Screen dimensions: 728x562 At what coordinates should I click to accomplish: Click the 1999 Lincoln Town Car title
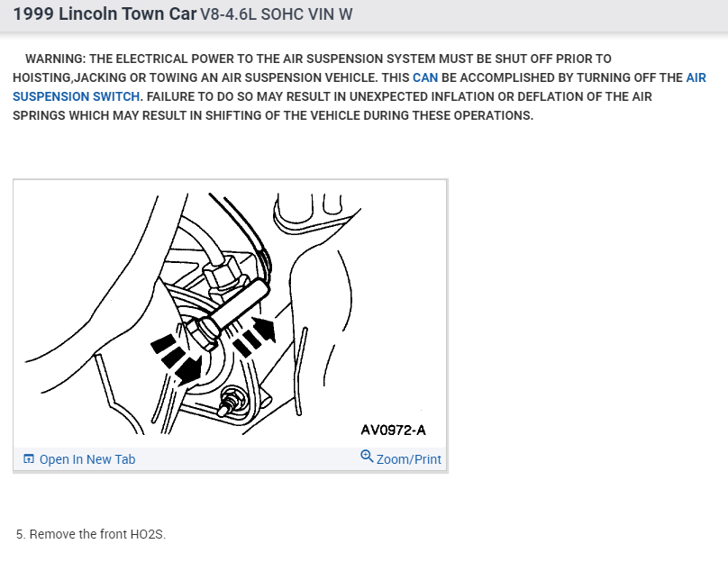[105, 14]
